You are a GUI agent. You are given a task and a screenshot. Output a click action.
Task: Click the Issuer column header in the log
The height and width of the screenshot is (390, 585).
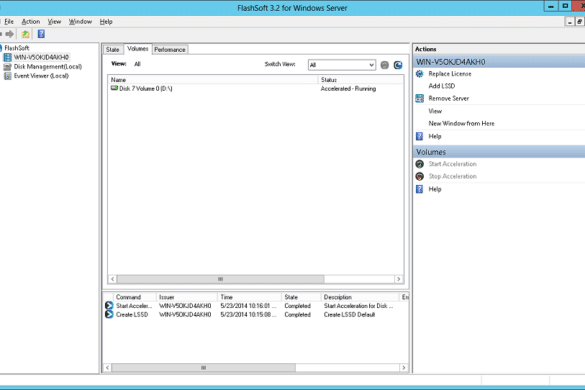point(187,297)
